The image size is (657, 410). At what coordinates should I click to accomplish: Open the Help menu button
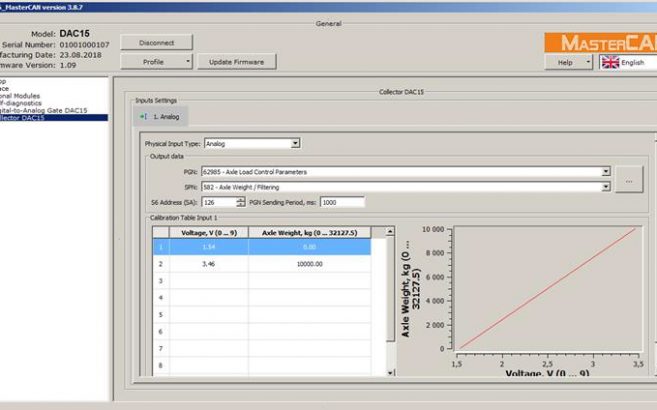tap(569, 62)
